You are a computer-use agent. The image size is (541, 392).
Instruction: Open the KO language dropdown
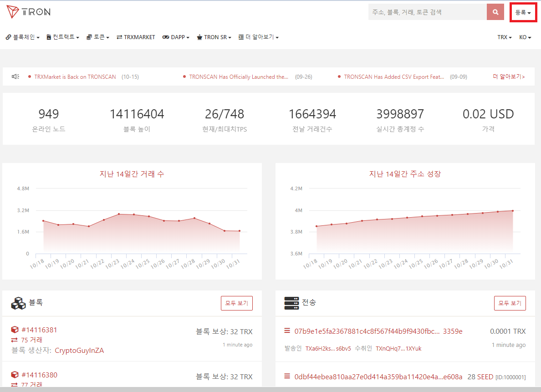pos(525,37)
